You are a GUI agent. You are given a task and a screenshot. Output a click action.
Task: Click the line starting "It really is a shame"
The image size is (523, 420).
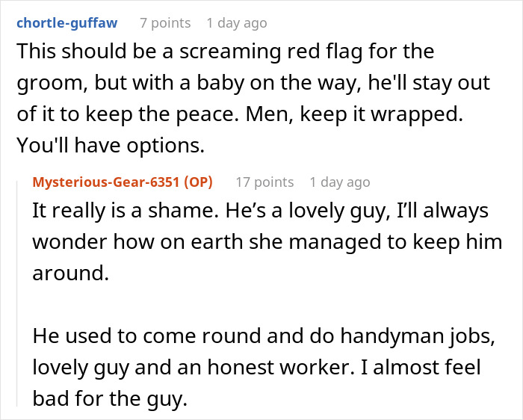click(260, 211)
